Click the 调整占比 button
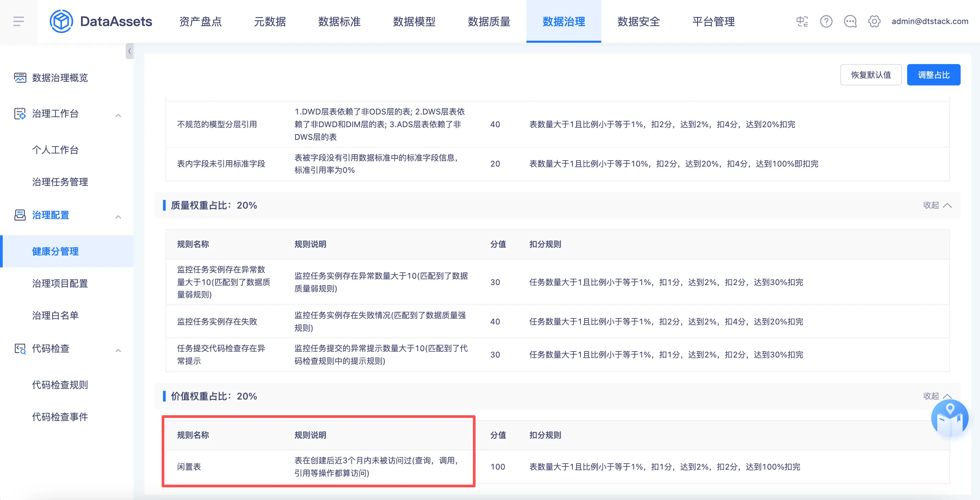Image resolution: width=980 pixels, height=500 pixels. 933,75
